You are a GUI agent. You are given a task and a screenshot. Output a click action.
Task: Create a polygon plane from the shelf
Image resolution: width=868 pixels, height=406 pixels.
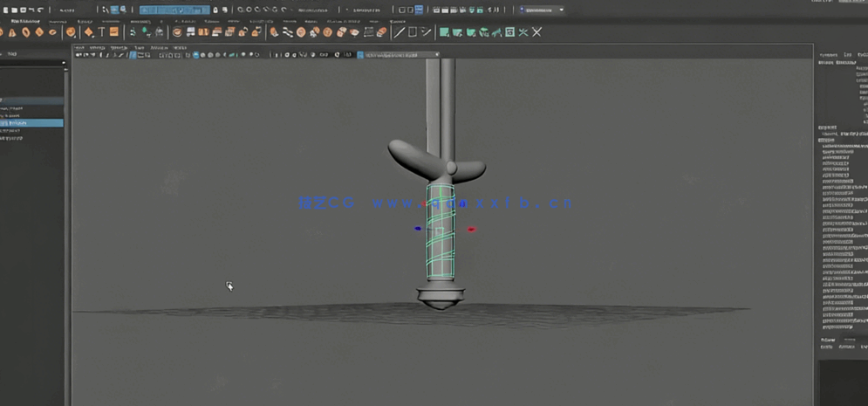click(38, 32)
